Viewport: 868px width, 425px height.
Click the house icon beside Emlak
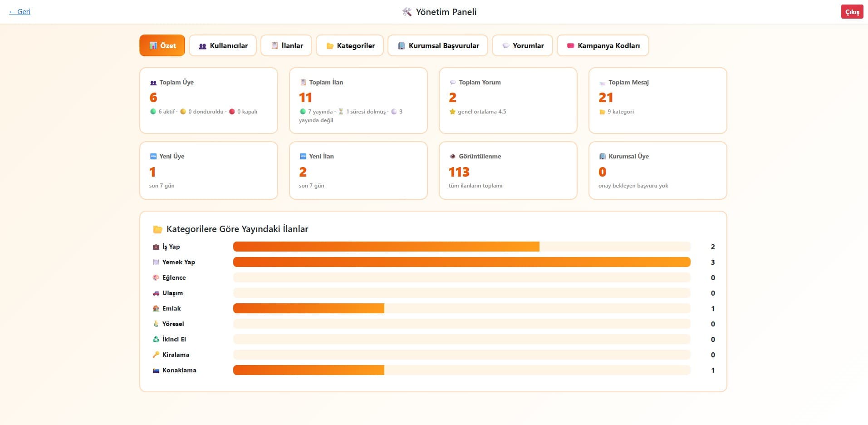(x=156, y=308)
